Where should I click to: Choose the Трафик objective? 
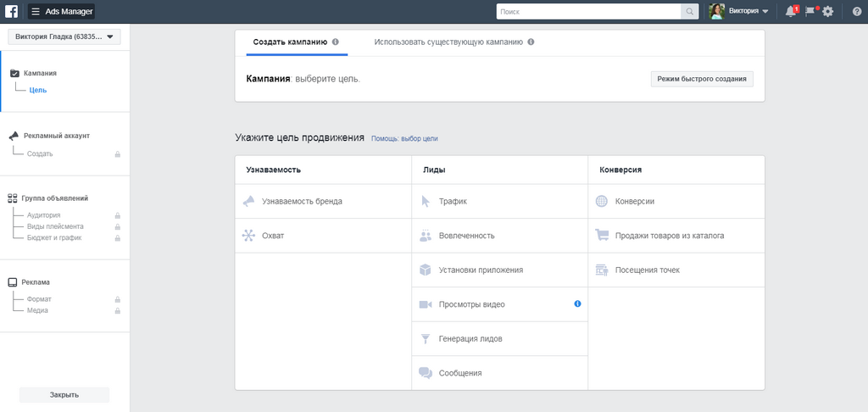500,202
